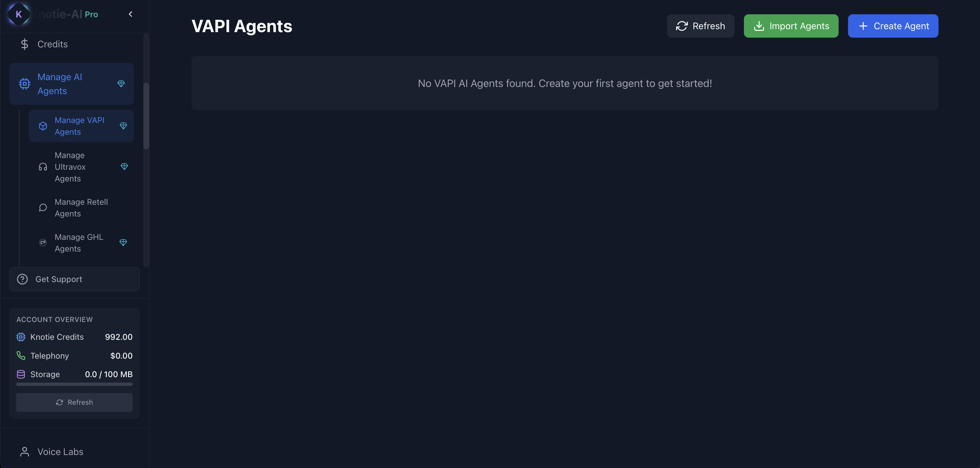The height and width of the screenshot is (468, 980).
Task: Click the Import Agents button
Action: [791, 26]
